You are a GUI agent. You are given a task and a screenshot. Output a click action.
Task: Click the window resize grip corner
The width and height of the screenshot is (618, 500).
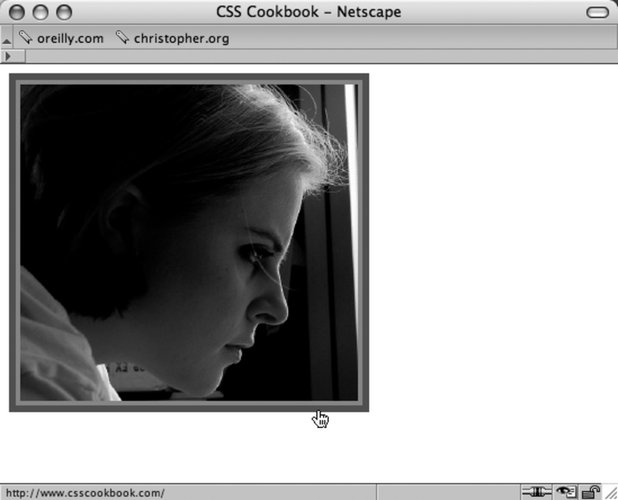coord(610,493)
